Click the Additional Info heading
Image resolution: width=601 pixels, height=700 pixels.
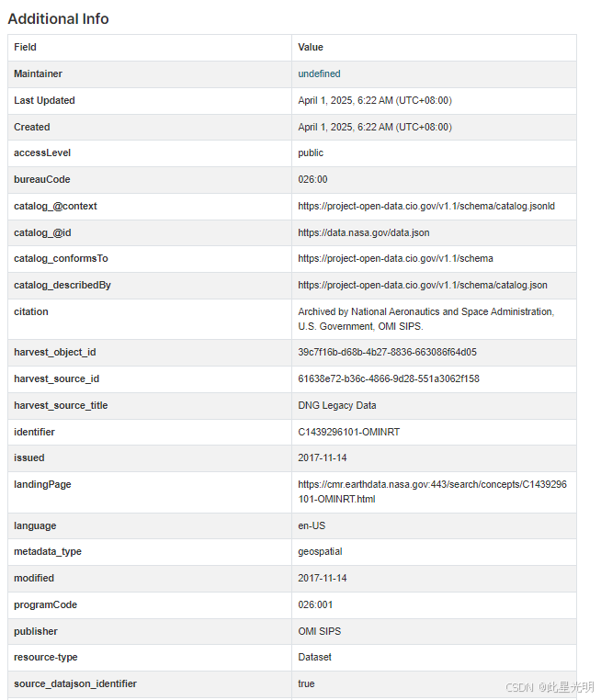point(58,18)
